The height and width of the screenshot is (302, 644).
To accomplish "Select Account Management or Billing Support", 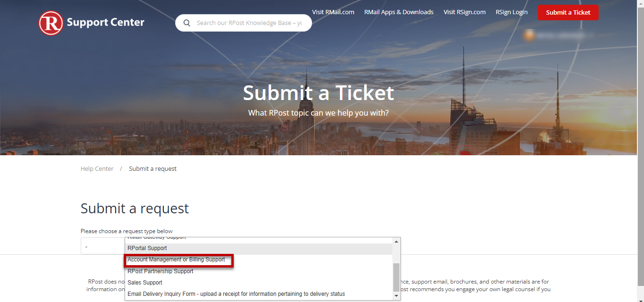I will (259, 260).
